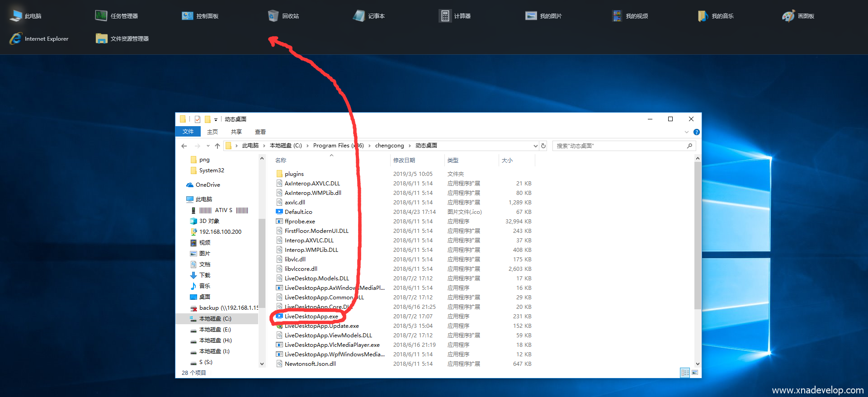
Task: Select LiveDesktopApp.exe in the file list
Action: tap(311, 317)
